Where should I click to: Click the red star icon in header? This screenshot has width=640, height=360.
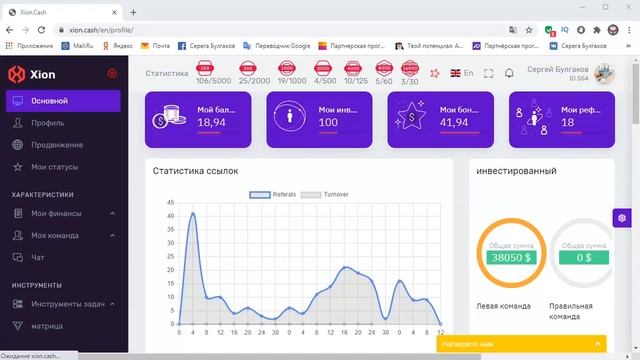pos(435,73)
